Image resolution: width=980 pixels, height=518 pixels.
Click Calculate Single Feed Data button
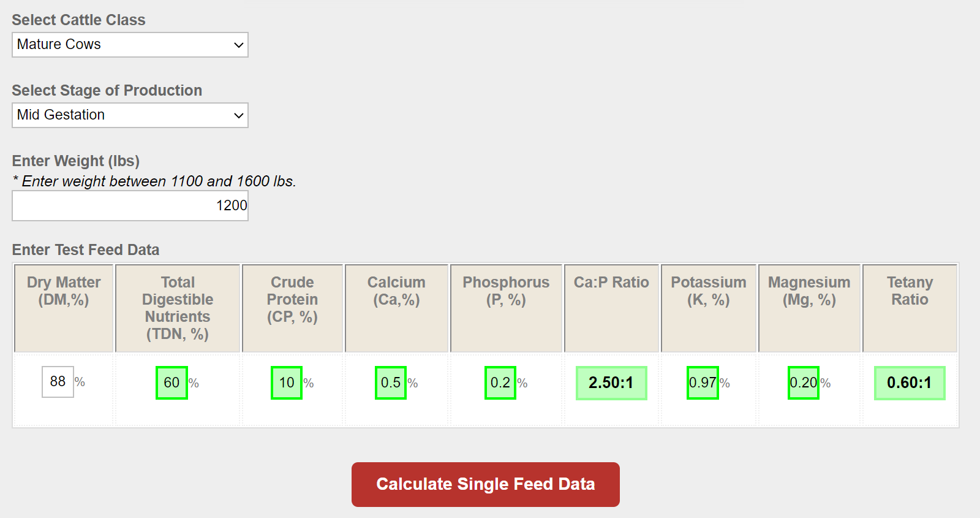[486, 484]
